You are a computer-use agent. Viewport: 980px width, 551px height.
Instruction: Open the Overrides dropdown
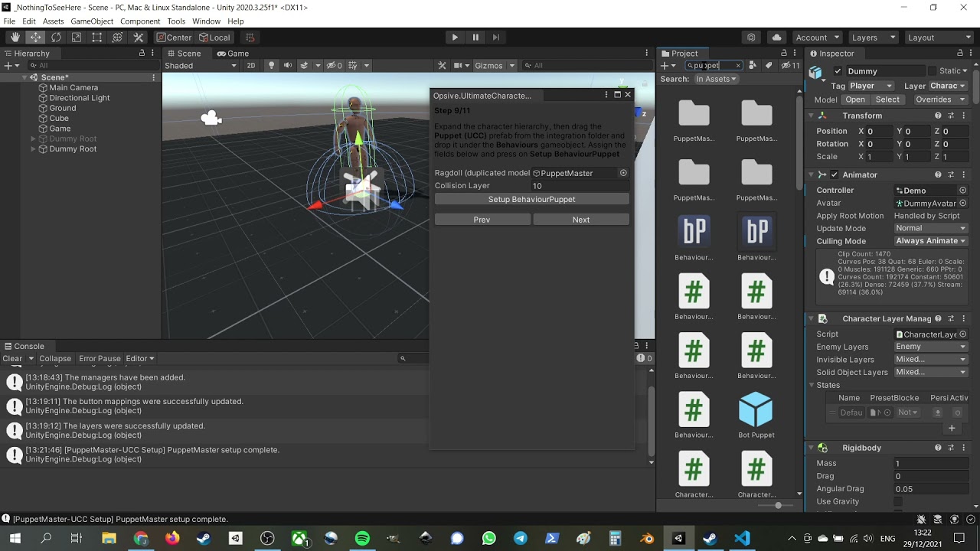[940, 99]
